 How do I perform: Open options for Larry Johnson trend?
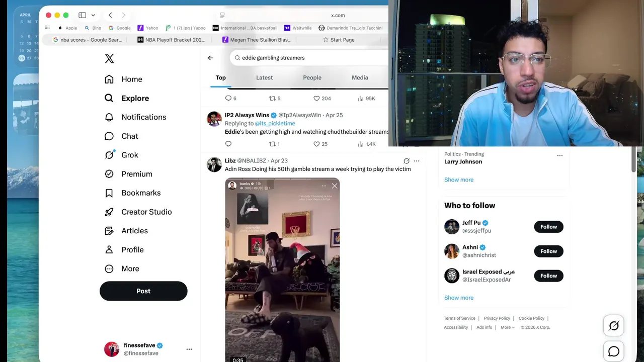(x=559, y=156)
